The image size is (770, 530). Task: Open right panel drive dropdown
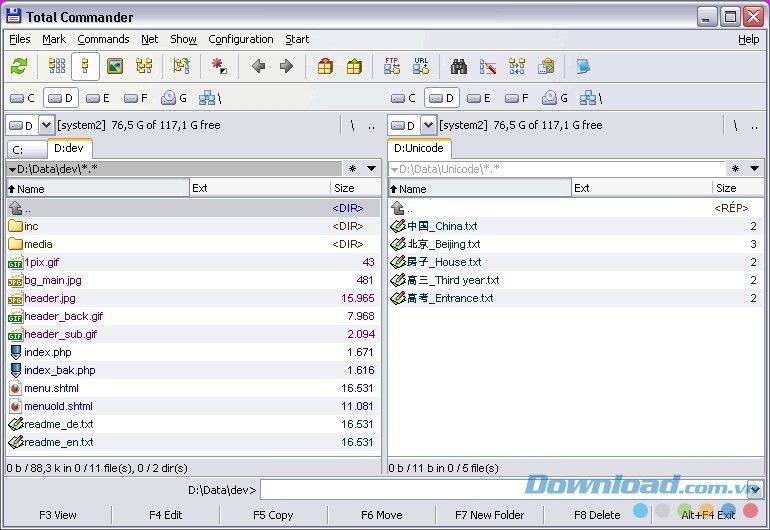[428, 125]
